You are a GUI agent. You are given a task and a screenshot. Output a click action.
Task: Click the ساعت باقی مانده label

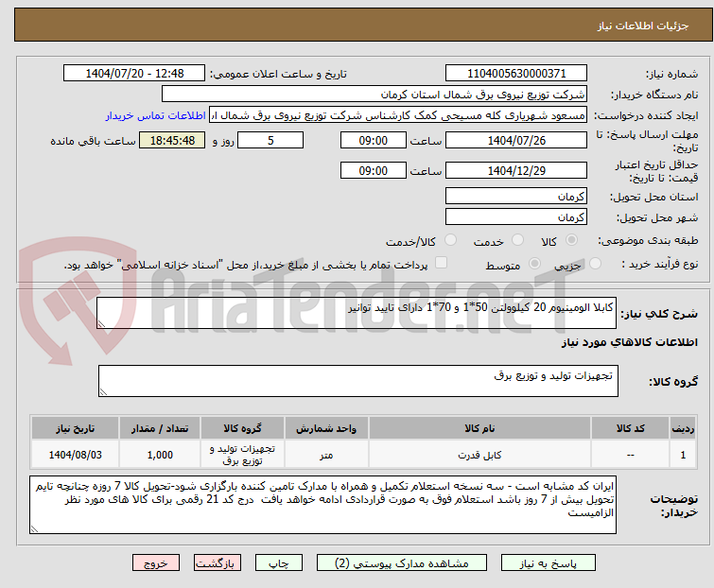pos(93,141)
